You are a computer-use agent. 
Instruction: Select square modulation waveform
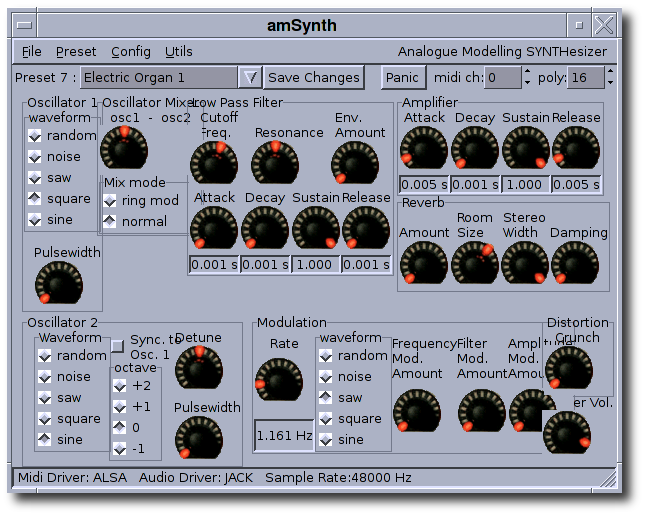coord(350,418)
